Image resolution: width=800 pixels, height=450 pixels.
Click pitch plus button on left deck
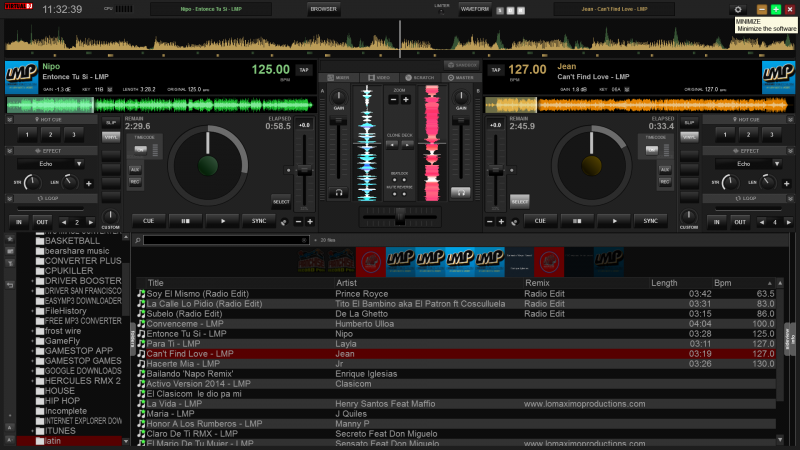click(x=310, y=221)
